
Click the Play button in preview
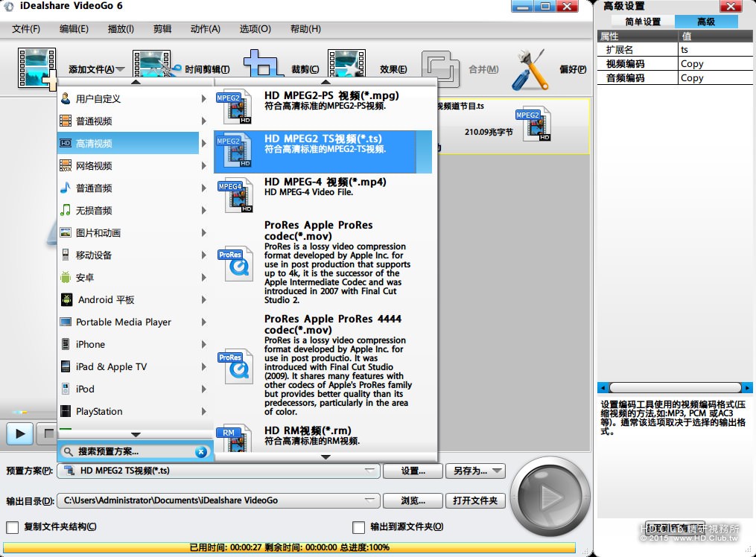pyautogui.click(x=20, y=433)
